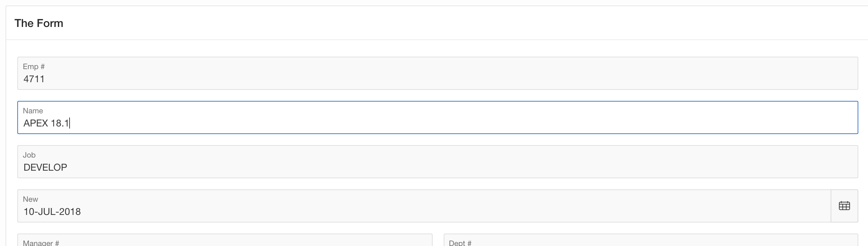The image size is (868, 246).
Task: Click on the 10-JUL-2018 date value
Action: point(52,212)
